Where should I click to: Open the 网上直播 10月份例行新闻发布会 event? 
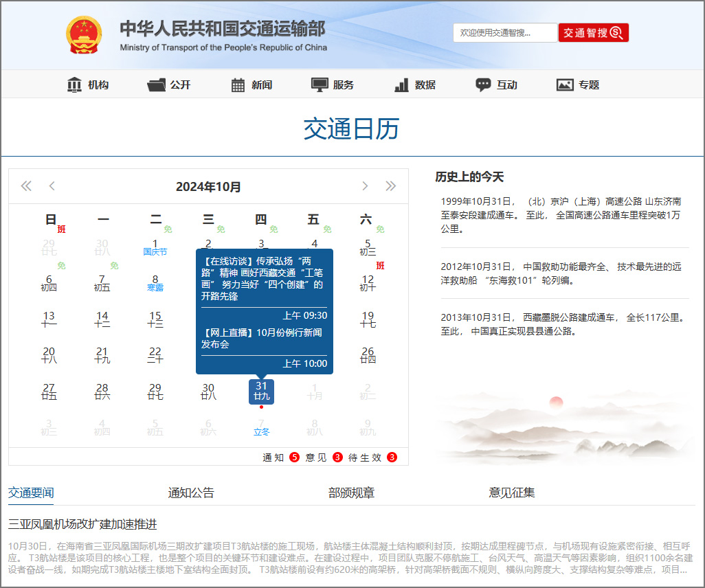tap(261, 339)
